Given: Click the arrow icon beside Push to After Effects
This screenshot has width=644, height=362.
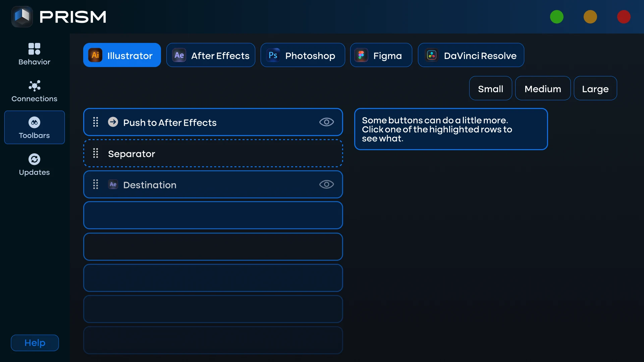Looking at the screenshot, I should pos(113,122).
